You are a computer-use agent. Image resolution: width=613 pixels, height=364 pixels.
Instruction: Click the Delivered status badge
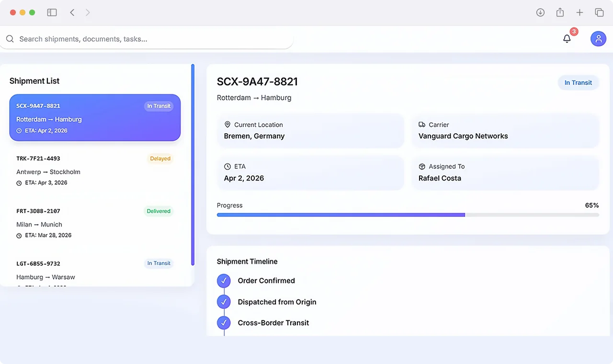coord(159,211)
